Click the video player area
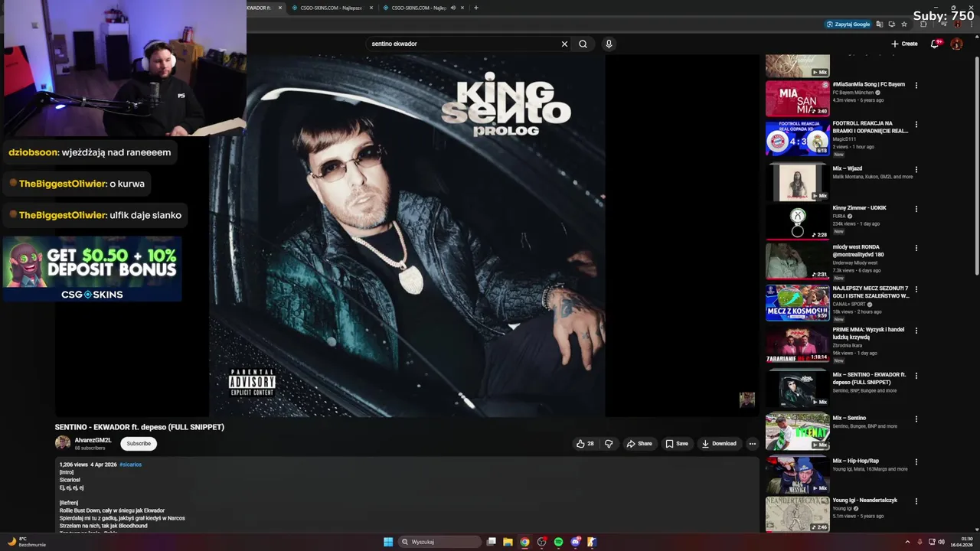 407,236
